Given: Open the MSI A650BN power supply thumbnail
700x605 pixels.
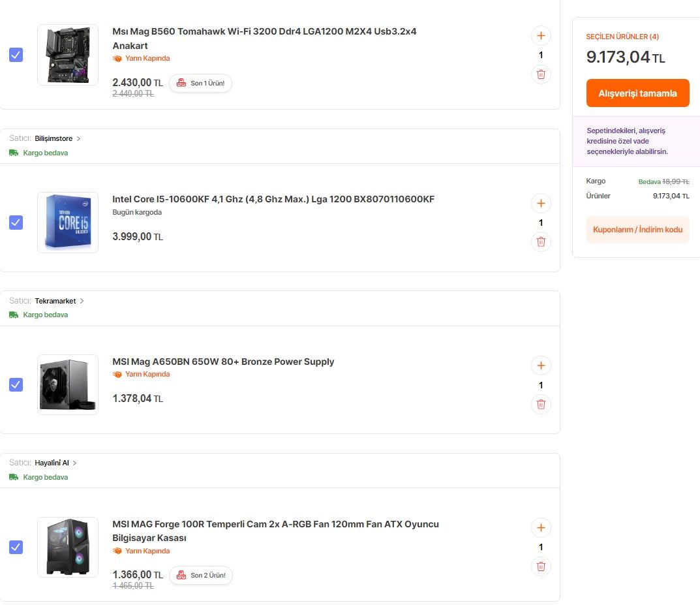Looking at the screenshot, I should (68, 384).
